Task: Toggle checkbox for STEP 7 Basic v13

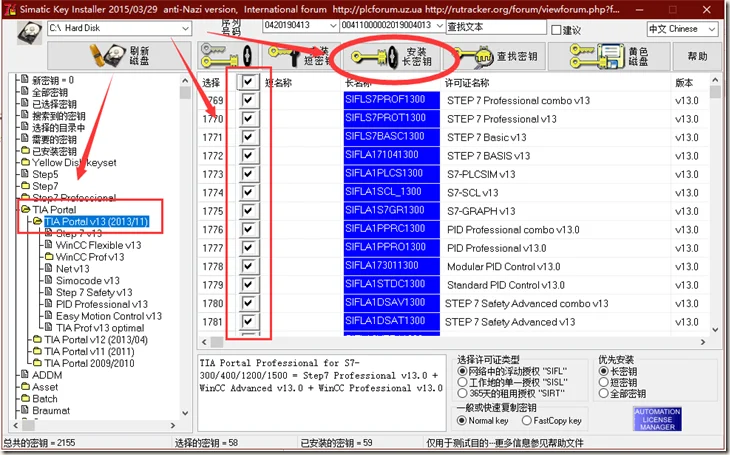Action: (248, 137)
